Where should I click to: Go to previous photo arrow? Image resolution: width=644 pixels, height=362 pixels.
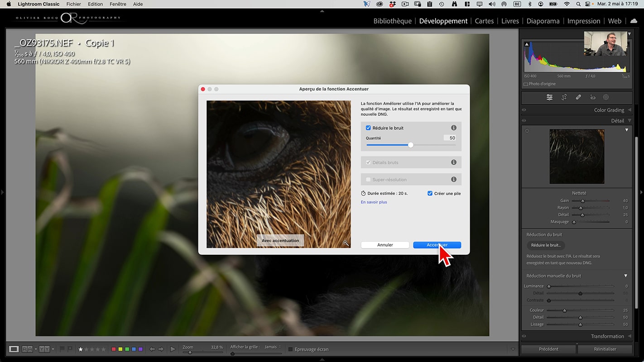pyautogui.click(x=152, y=349)
